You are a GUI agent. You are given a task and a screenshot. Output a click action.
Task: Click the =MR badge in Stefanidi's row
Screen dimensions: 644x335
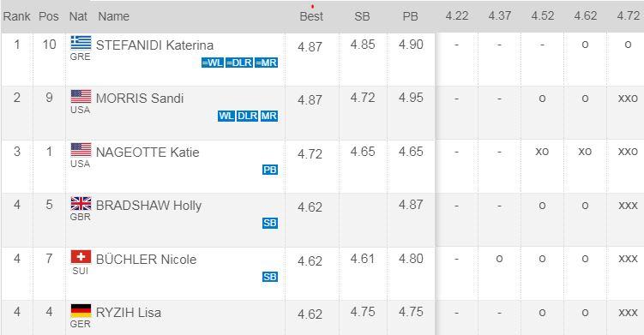coord(266,63)
